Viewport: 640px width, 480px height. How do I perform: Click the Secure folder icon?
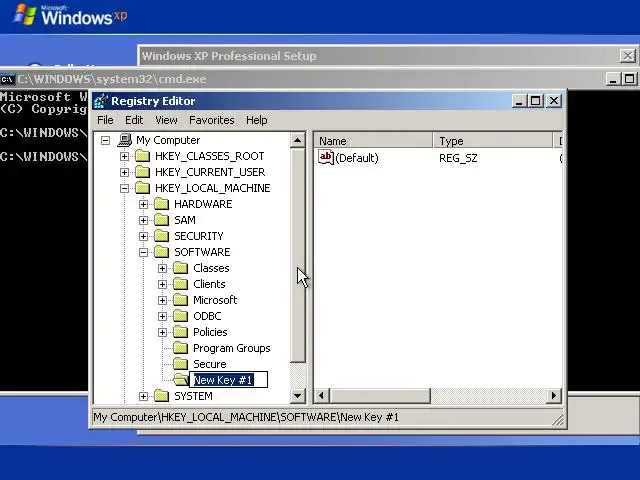point(180,364)
